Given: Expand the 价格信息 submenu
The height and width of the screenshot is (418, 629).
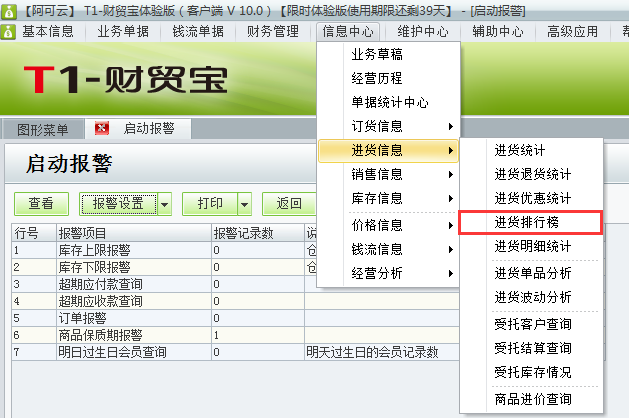Looking at the screenshot, I should coord(388,225).
